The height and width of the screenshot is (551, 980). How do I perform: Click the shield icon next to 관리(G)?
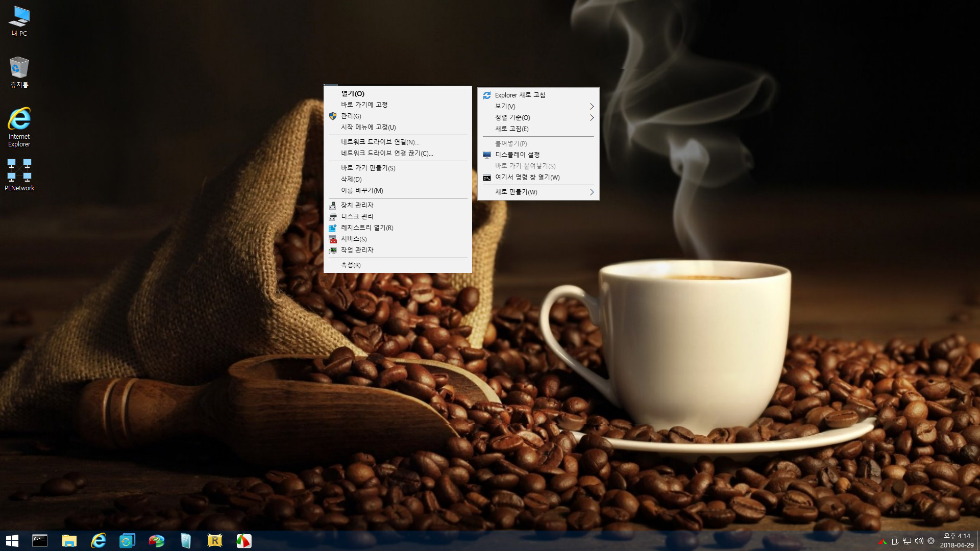pos(333,116)
